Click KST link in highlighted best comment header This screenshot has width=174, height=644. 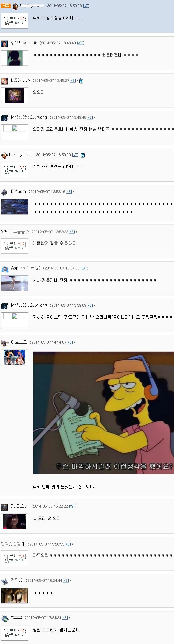(86, 6)
